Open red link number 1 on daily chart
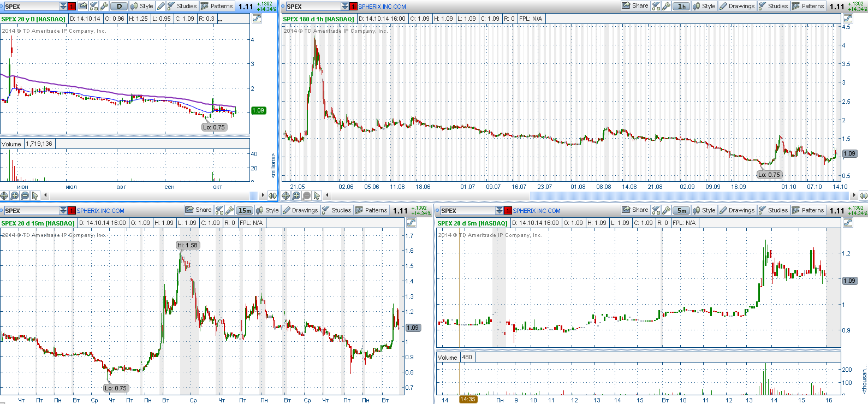Screen dimensions: 868x404 72,7
